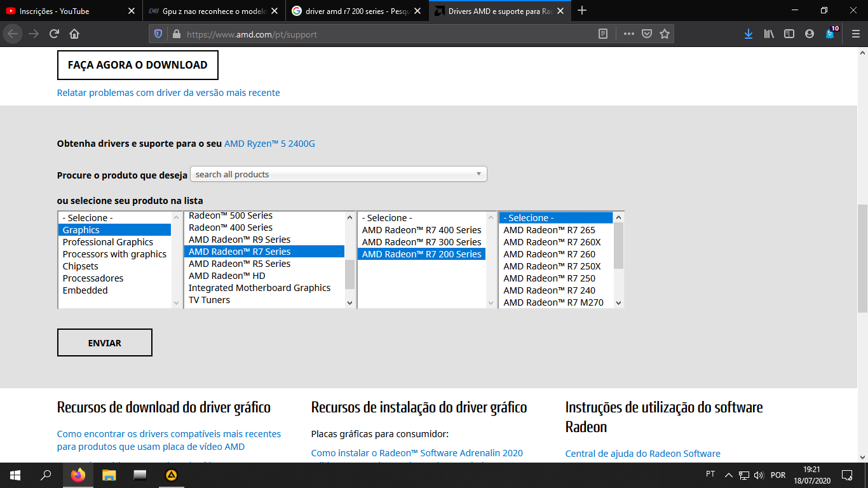Screen dimensions: 868x488
Task: Toggle reader view icon in address bar
Action: click(x=603, y=34)
